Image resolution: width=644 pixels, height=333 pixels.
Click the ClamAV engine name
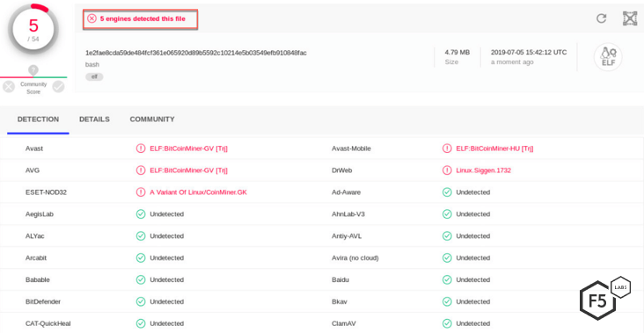pos(343,323)
